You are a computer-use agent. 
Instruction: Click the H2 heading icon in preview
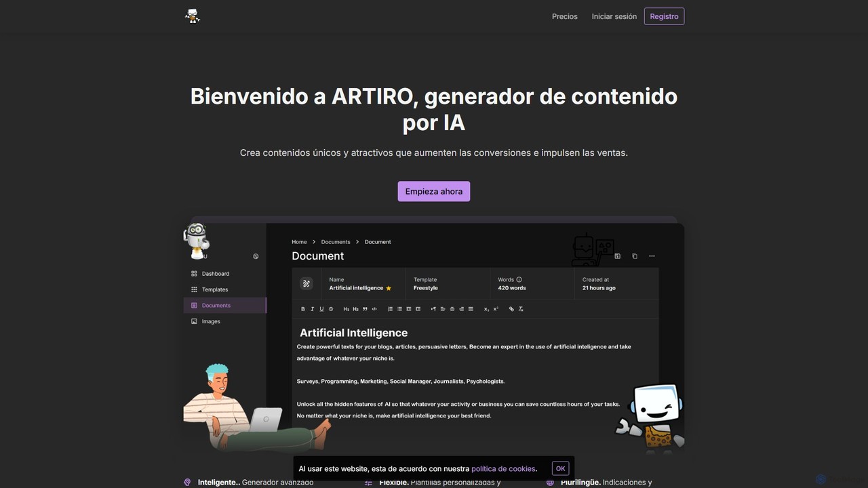coord(355,309)
